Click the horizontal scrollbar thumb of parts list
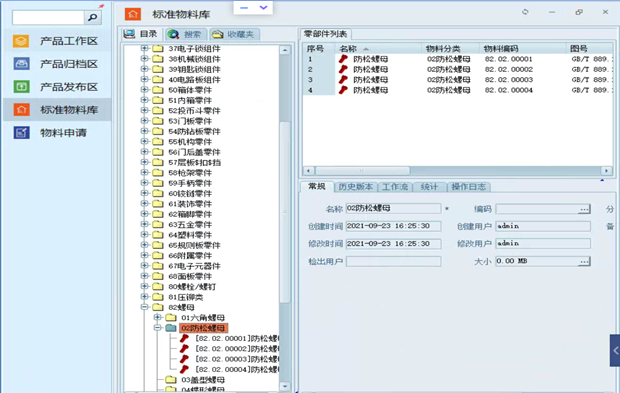 [362, 171]
